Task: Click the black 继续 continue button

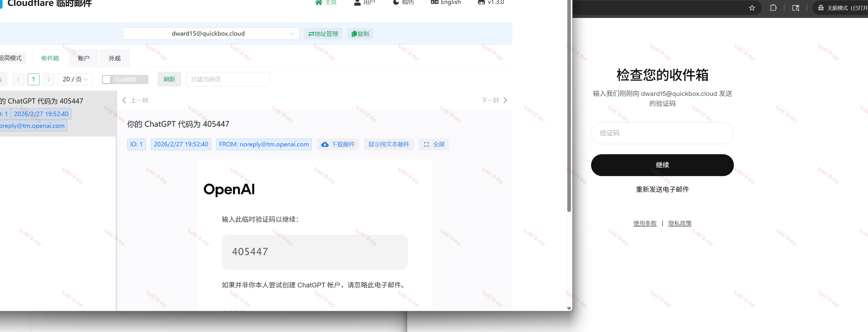Action: point(662,165)
